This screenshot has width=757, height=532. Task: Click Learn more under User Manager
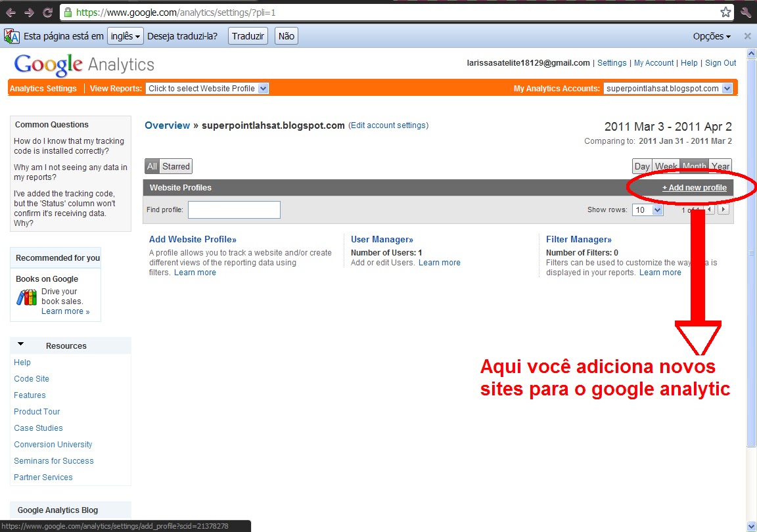click(440, 263)
